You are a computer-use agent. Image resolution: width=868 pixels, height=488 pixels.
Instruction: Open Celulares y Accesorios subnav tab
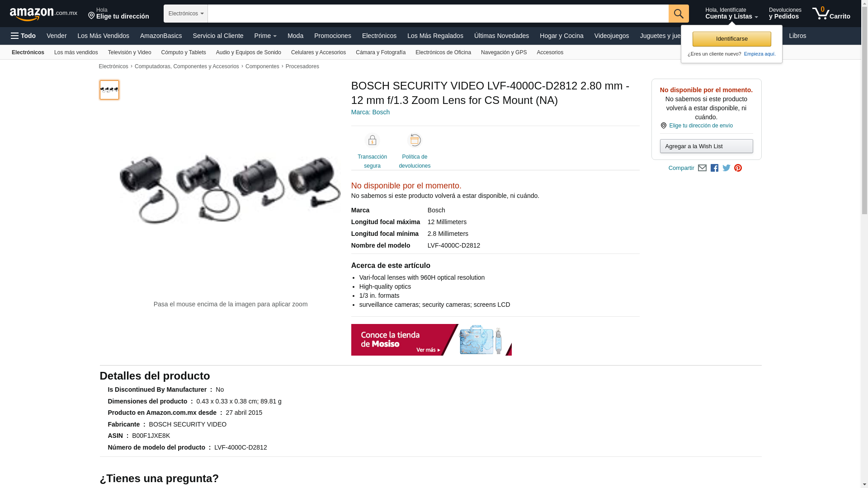[318, 52]
